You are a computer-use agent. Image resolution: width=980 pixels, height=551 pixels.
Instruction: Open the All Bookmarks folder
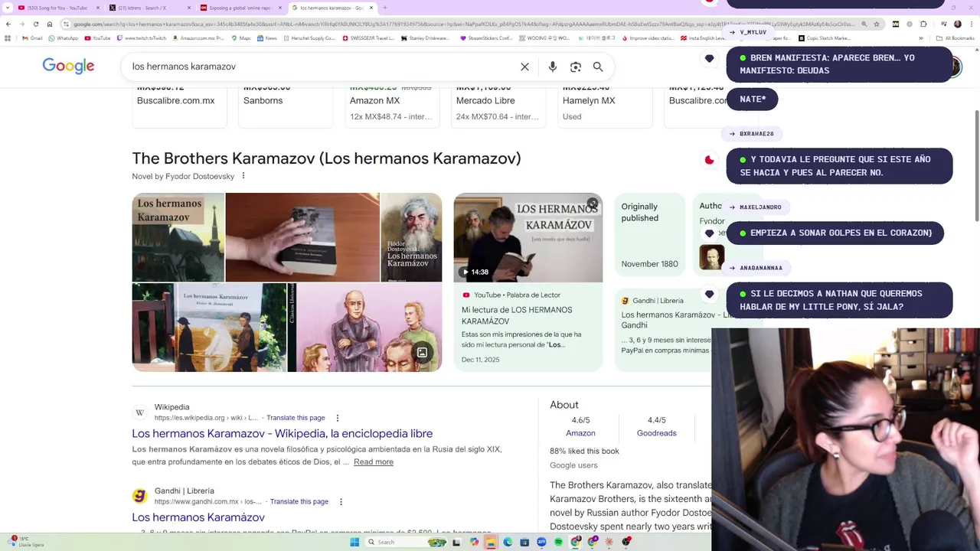[955, 37]
